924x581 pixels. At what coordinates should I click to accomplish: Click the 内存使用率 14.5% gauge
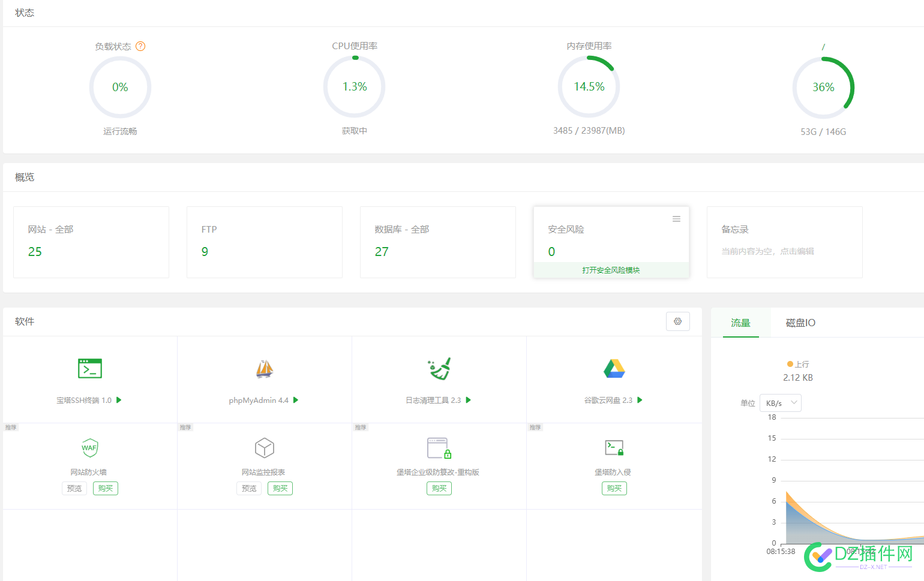(589, 87)
